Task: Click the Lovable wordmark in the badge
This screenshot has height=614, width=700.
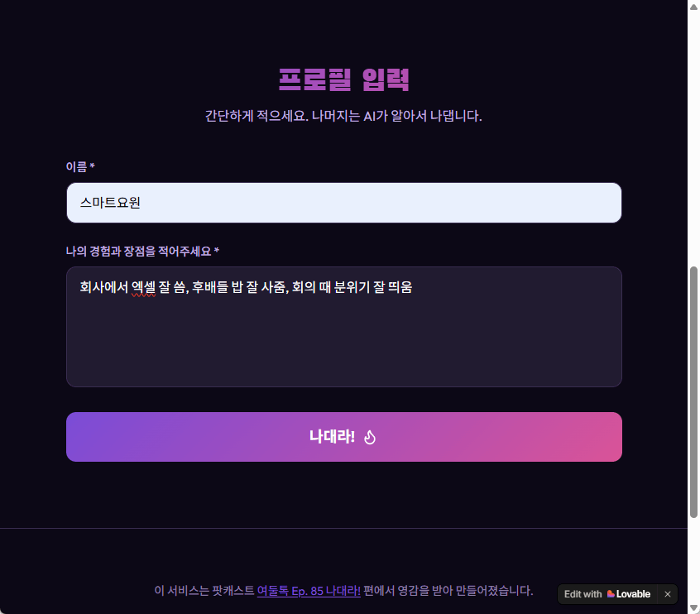Action: 633,594
